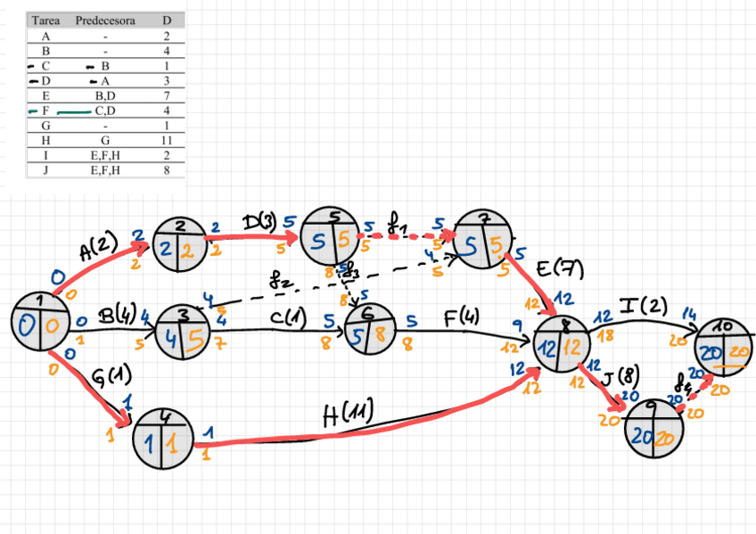Click the handwritten "G(1)" activity label

[x=111, y=377]
